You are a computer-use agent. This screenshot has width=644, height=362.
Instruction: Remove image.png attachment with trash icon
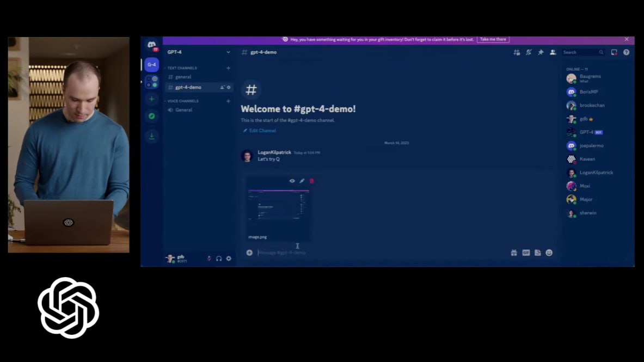click(312, 181)
